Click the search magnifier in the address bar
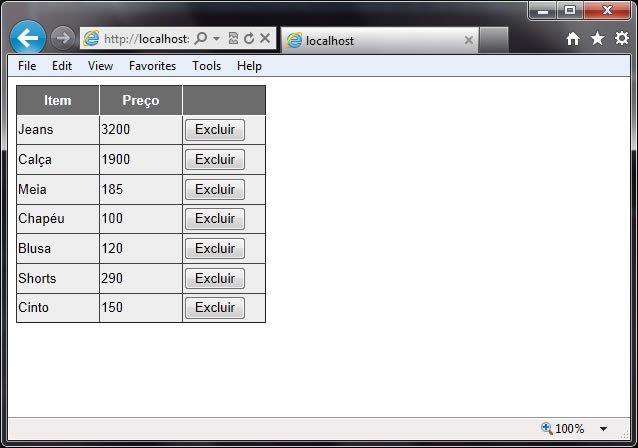638x448 pixels. (x=201, y=38)
